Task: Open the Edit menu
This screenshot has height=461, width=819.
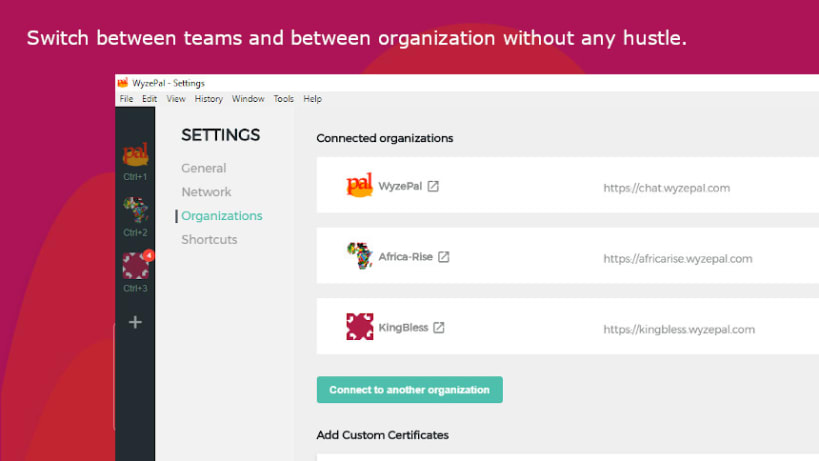Action: [x=149, y=99]
